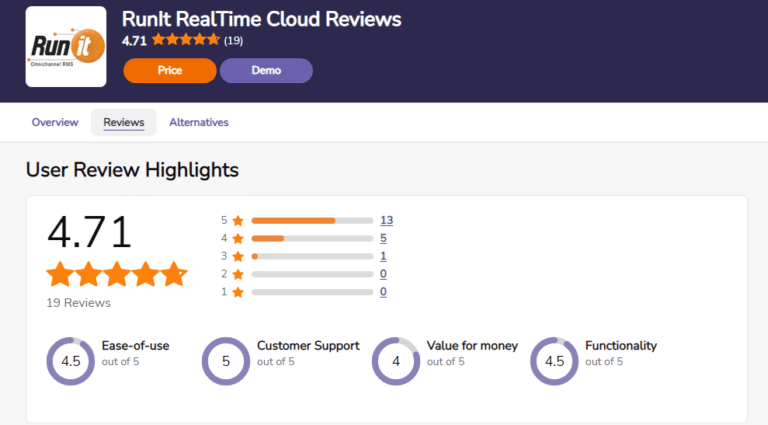Switch to the Alternatives tab
Image resolution: width=768 pixels, height=425 pixels.
pyautogui.click(x=199, y=123)
